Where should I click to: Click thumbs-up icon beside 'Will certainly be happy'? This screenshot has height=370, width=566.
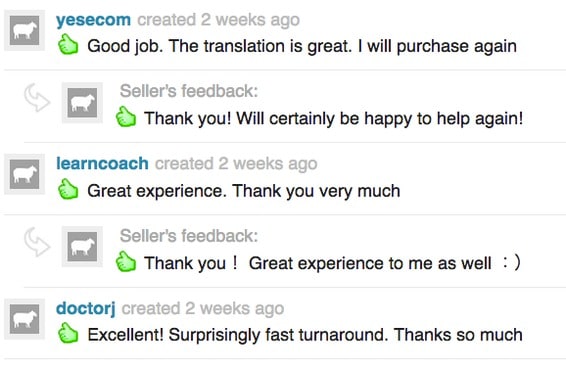point(126,117)
